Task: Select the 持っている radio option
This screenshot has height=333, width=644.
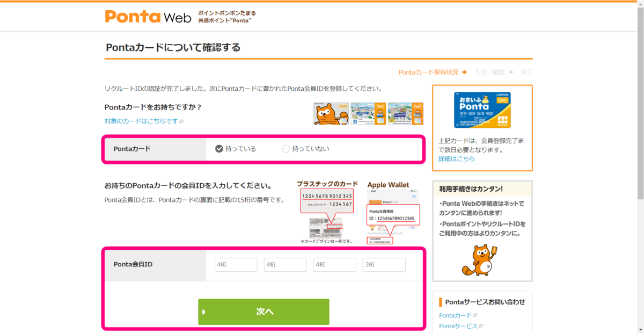Action: 236,149
